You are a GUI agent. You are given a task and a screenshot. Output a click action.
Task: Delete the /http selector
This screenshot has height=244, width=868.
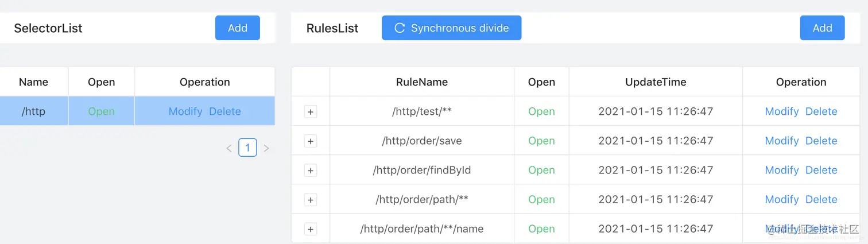225,111
